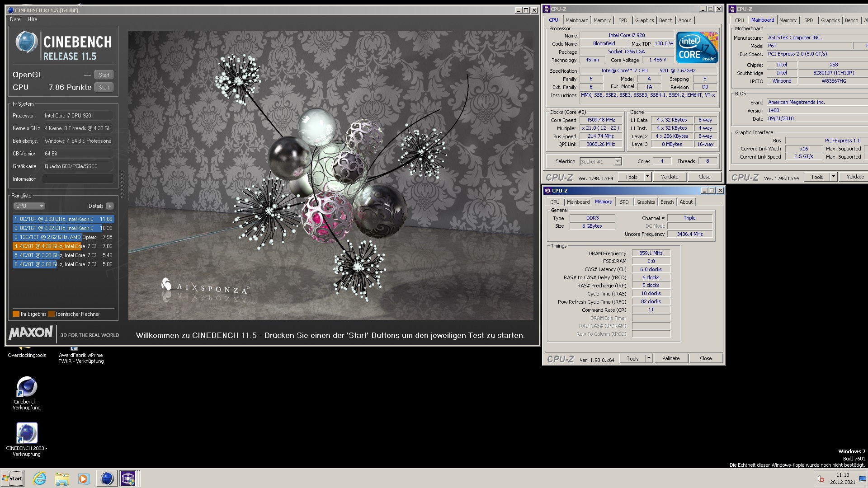The width and height of the screenshot is (868, 488).
Task: Open the AwardFabrik wPrime TWKR shortcut
Action: click(81, 356)
